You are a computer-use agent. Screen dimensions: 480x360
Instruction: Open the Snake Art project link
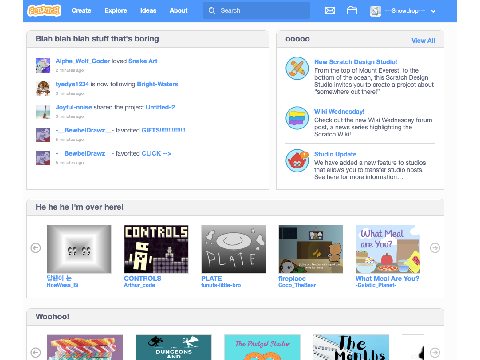pyautogui.click(x=143, y=61)
